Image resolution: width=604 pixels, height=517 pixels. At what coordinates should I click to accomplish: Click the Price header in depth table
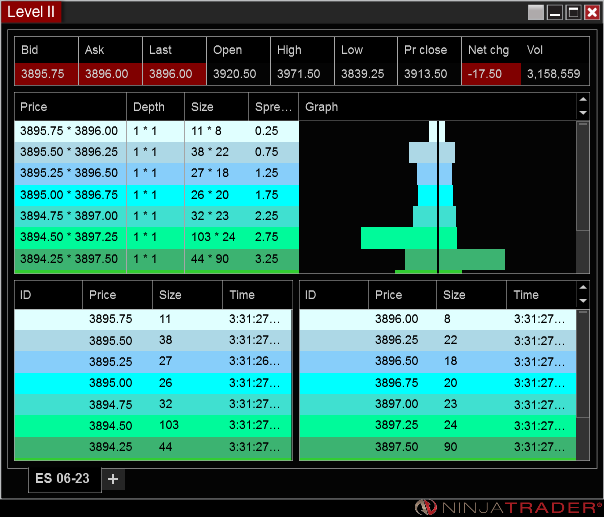tap(70, 107)
